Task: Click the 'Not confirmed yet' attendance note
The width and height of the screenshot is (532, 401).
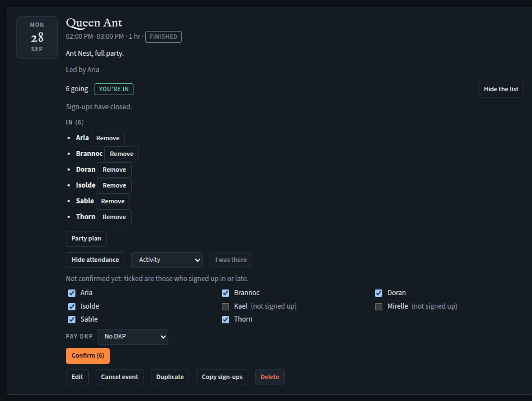Action: tap(157, 279)
